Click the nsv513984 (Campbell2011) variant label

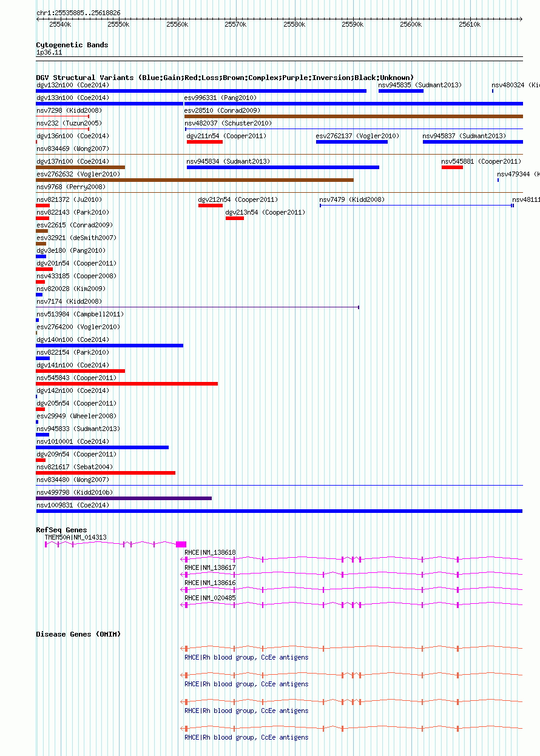pos(80,314)
